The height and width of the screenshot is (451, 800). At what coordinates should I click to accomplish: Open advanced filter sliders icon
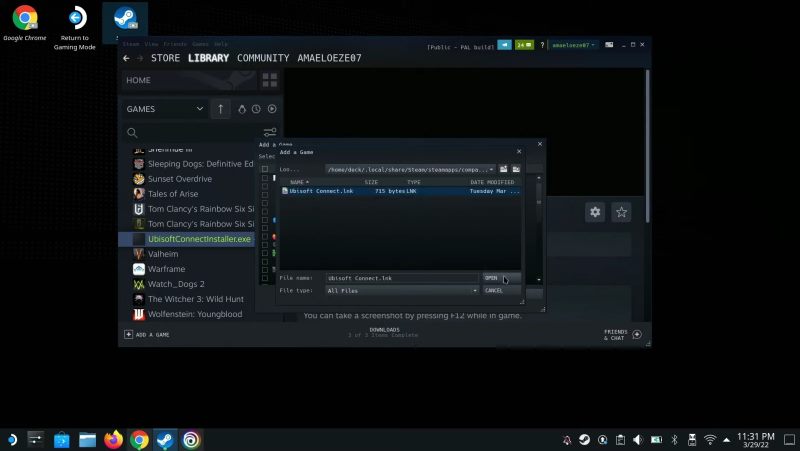click(269, 132)
